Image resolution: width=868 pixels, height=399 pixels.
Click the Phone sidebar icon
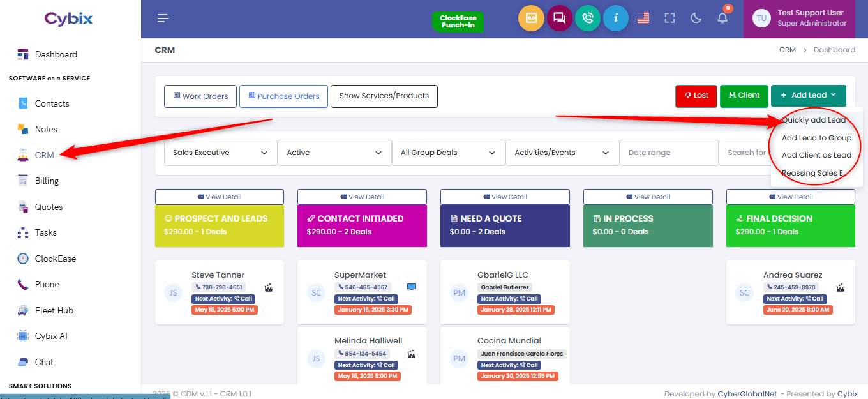pos(23,285)
